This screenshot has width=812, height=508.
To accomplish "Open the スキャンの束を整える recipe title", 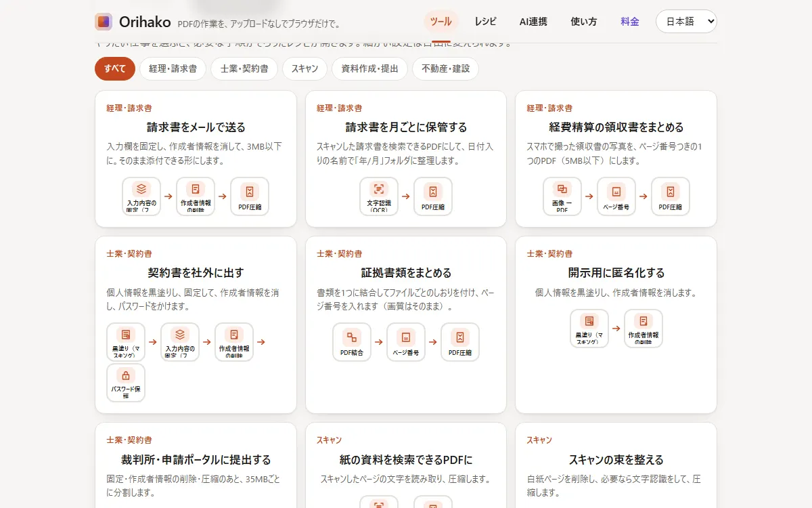I will pyautogui.click(x=616, y=460).
